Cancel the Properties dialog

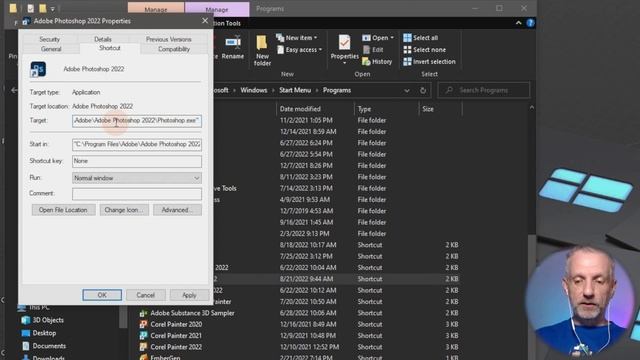145,295
